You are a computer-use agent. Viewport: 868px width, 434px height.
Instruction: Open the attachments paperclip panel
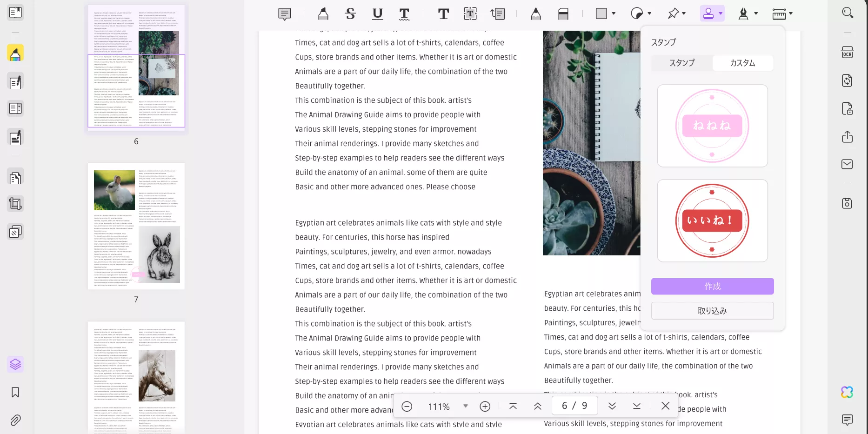click(15, 421)
